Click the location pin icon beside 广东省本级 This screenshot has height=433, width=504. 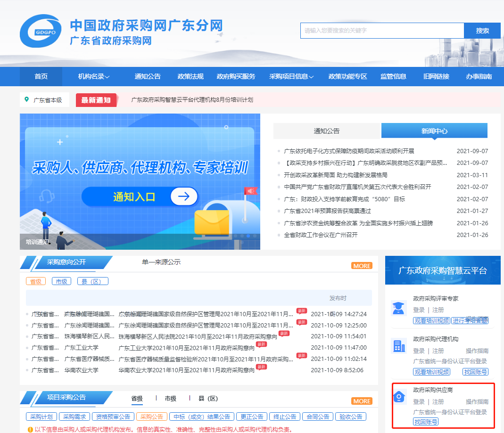point(27,99)
